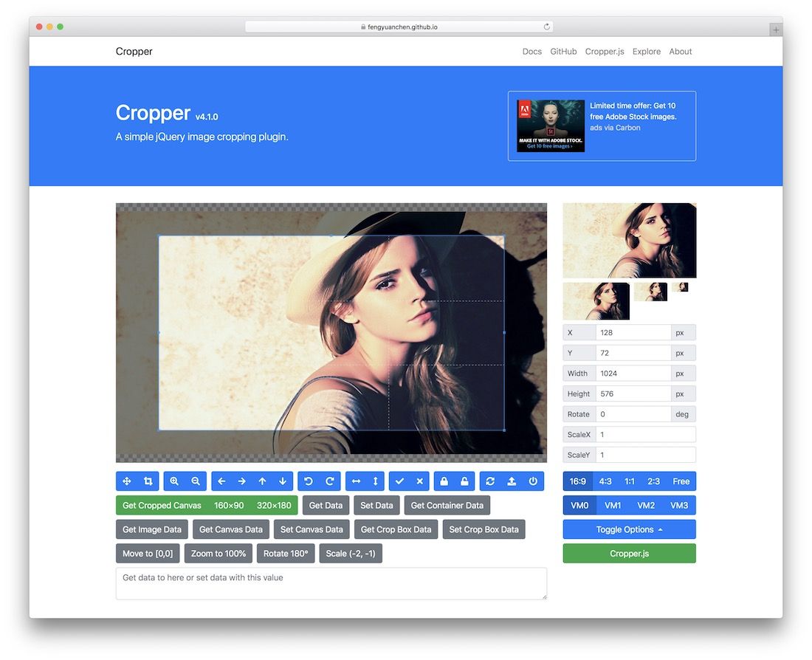Move image left with arrow icon

tap(221, 481)
